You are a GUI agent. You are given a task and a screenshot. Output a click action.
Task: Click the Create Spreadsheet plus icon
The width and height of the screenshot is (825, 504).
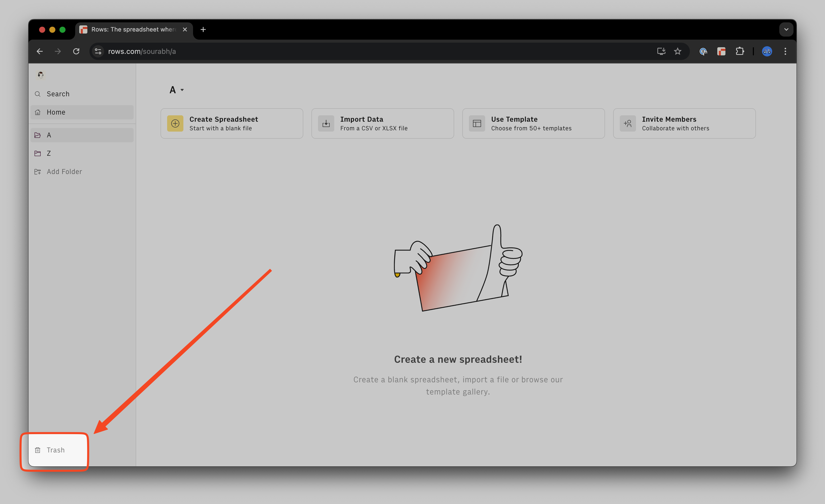click(175, 123)
